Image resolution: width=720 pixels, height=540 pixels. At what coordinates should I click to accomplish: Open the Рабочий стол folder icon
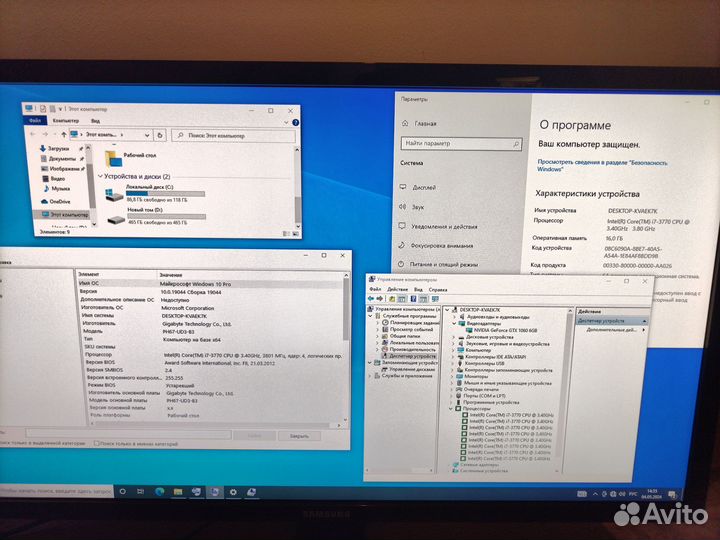coord(113,158)
